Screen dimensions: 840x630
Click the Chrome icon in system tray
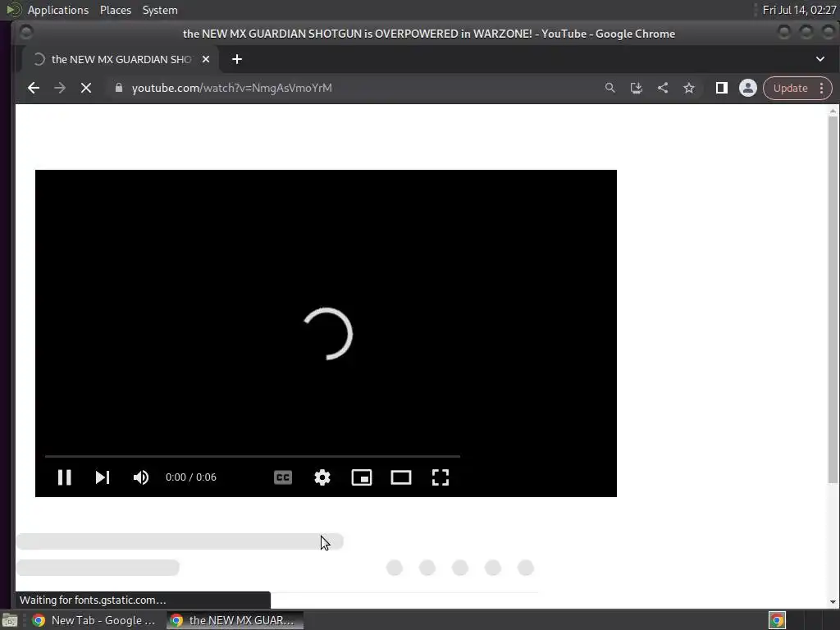[777, 620]
